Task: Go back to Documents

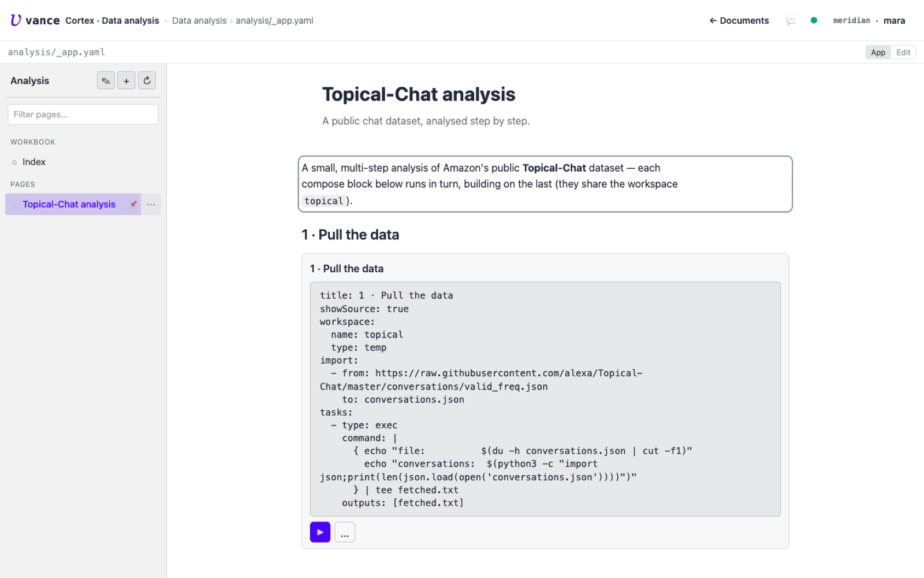Action: click(x=739, y=21)
